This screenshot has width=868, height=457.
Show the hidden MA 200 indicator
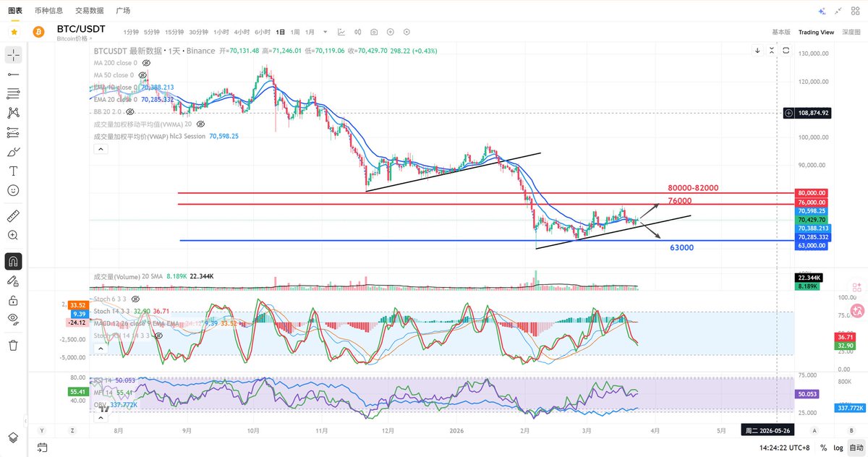point(147,63)
